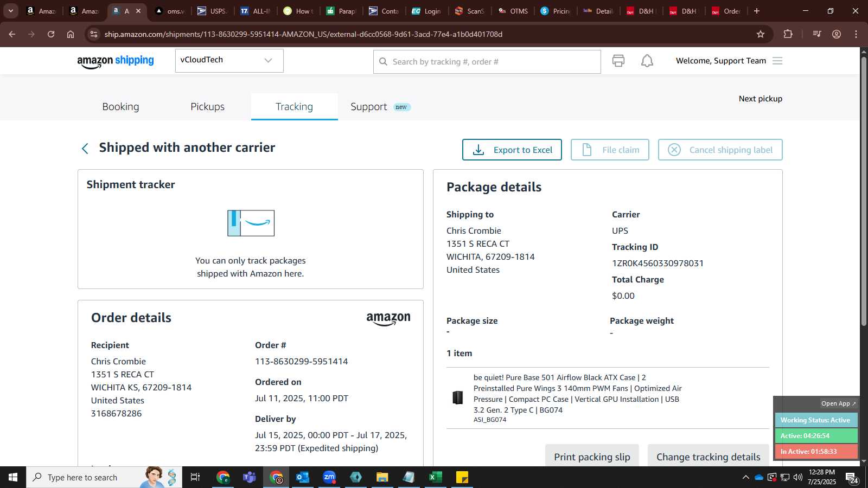Open File Explorer from taskbar

point(382,477)
